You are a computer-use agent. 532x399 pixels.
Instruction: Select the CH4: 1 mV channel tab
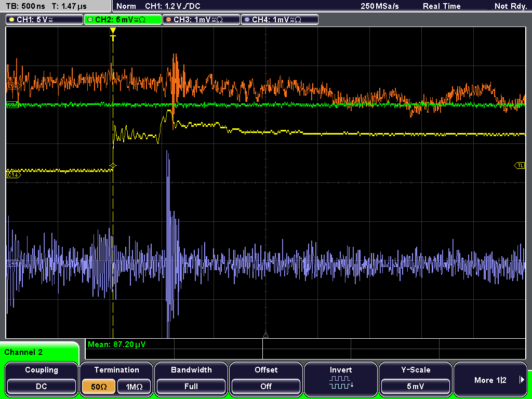point(280,19)
